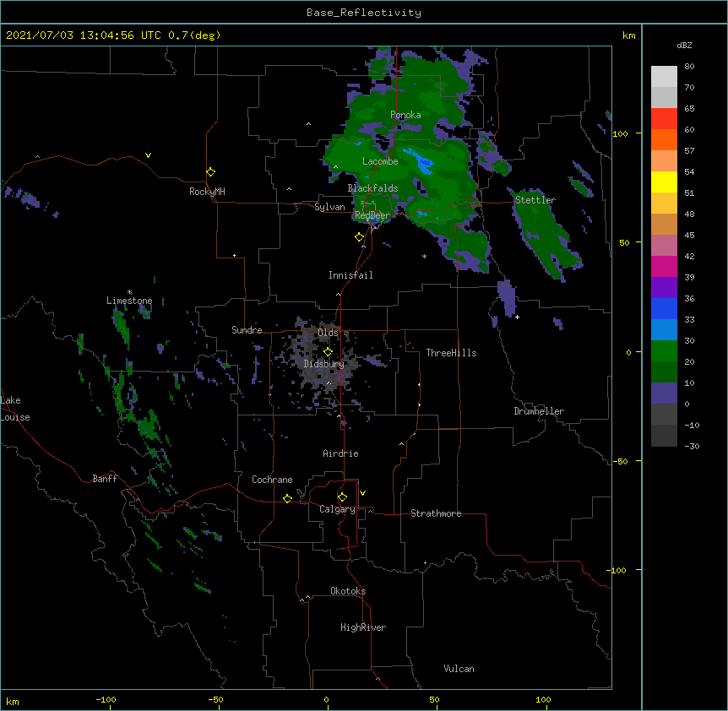Screen dimensions: 728x711
Task: Click the Vulcan city label
Action: pyautogui.click(x=459, y=669)
